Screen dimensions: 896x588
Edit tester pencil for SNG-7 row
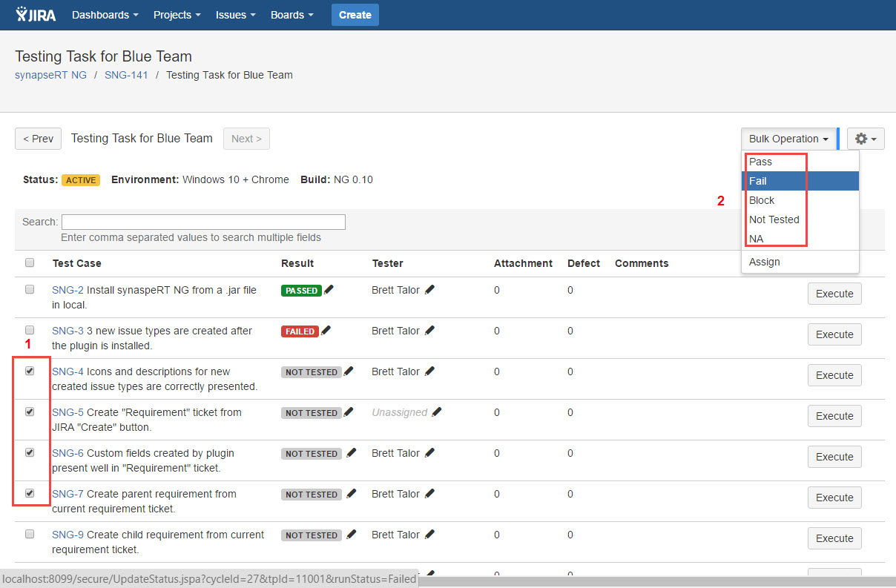coord(430,494)
